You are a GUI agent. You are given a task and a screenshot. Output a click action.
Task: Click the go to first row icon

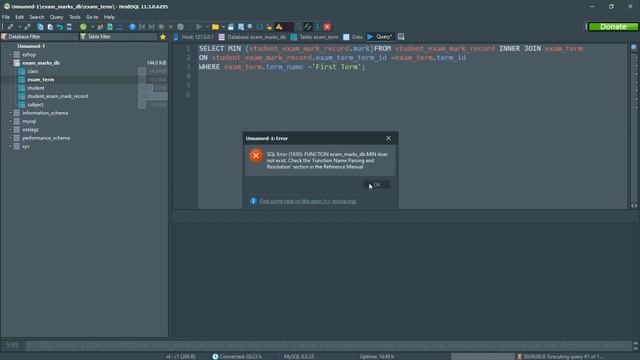pyautogui.click(x=142, y=27)
